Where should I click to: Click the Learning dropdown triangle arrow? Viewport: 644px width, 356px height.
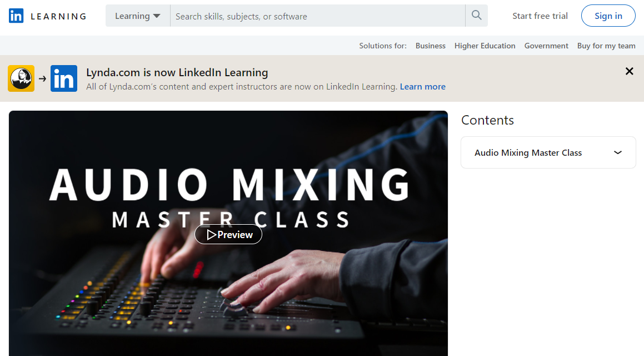click(x=157, y=16)
